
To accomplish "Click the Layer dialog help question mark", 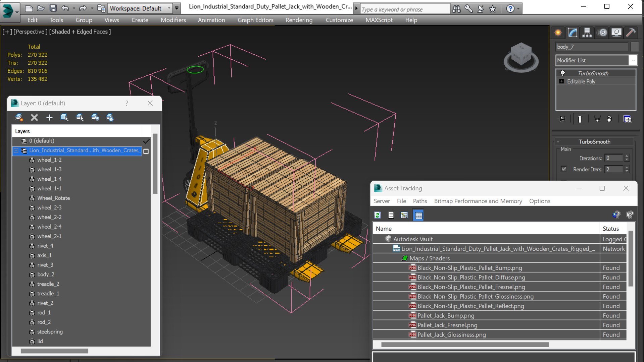I will coord(127,103).
